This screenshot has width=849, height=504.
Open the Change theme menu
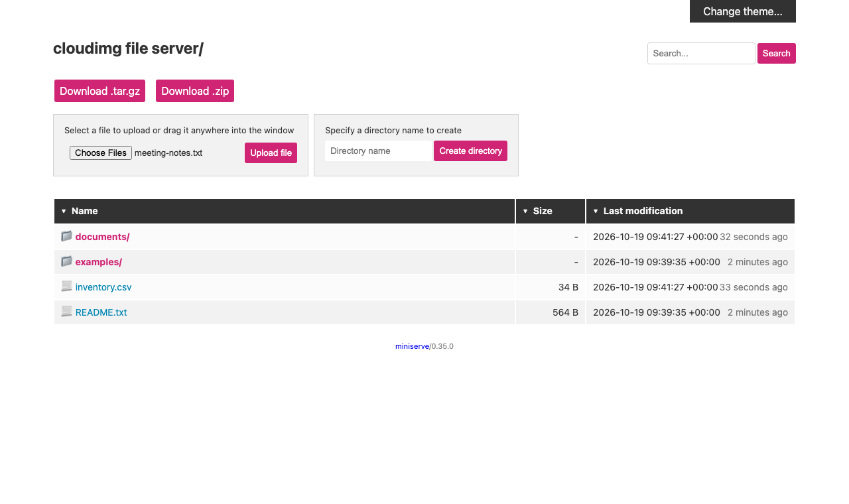coord(743,11)
